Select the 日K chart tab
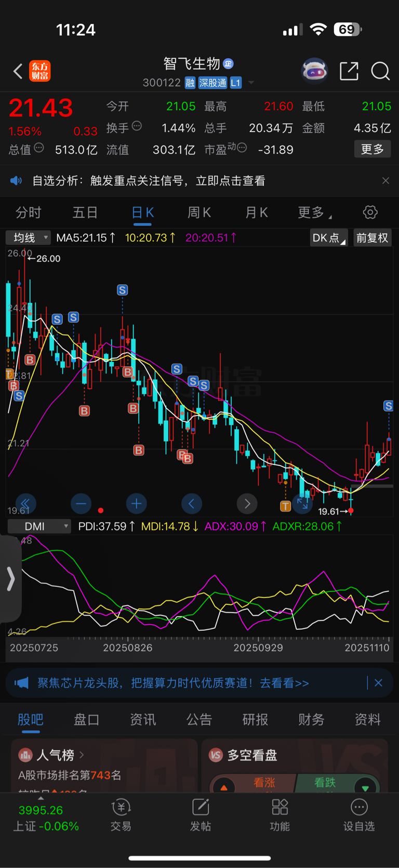Viewport: 399px width, 868px height. tap(142, 213)
